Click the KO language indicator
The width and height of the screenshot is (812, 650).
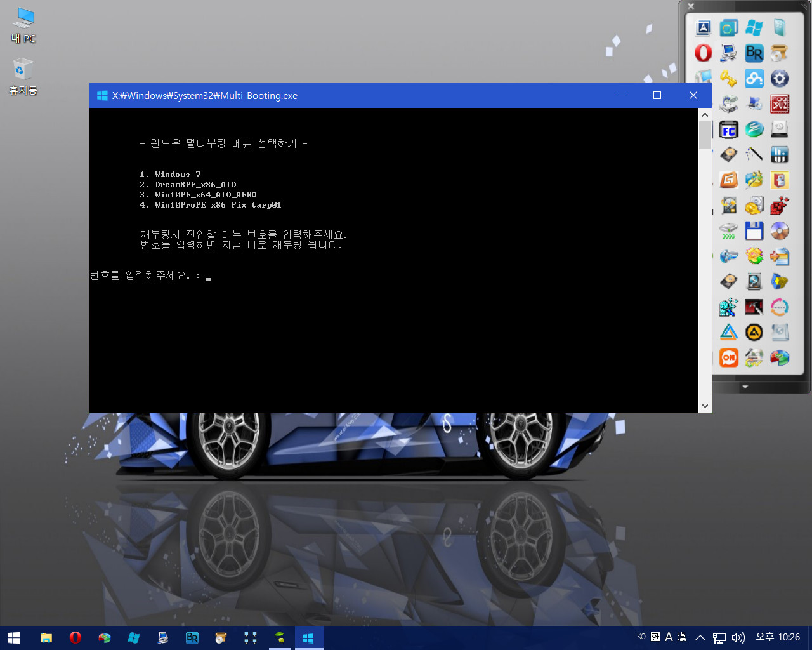(641, 637)
